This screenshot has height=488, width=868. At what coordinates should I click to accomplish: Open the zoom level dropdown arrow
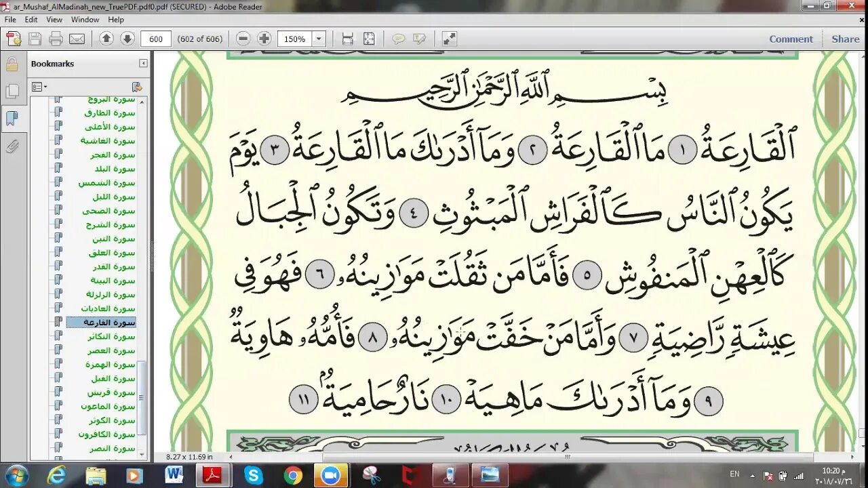[319, 39]
